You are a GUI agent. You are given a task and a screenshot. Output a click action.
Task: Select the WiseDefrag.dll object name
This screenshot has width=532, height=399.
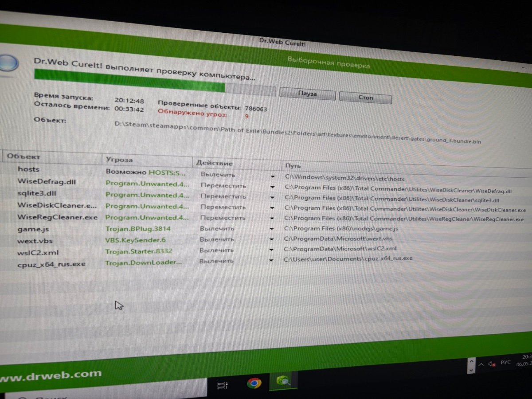pos(47,181)
